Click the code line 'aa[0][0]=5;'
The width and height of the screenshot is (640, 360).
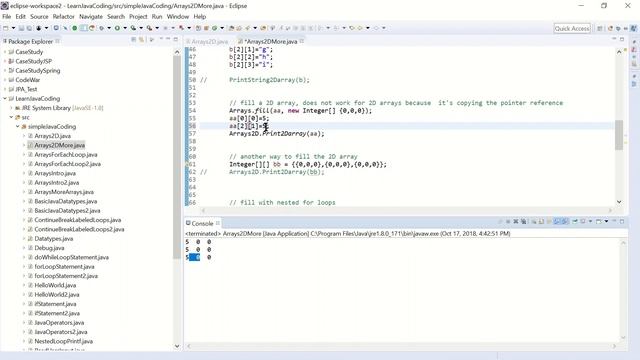click(249, 118)
